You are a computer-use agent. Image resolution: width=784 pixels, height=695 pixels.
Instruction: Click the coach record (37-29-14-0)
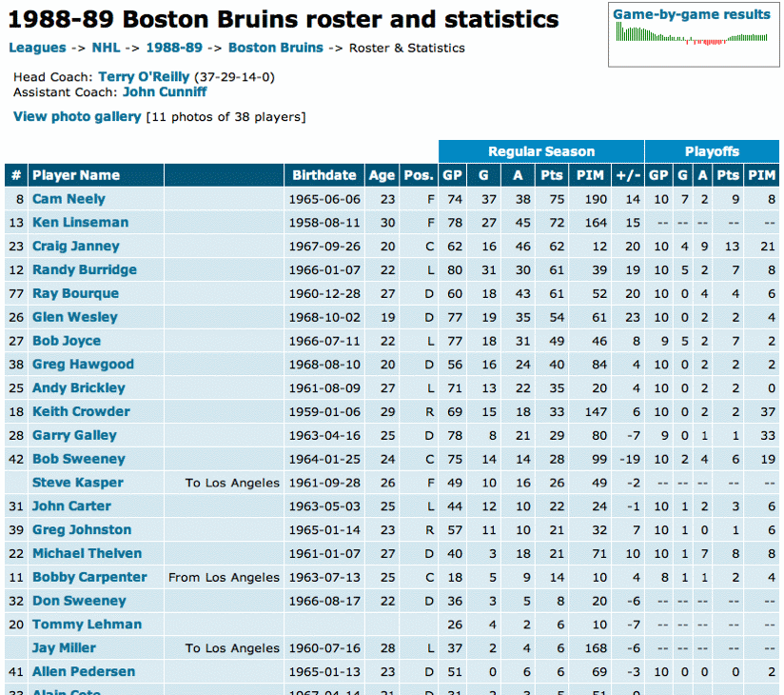tap(234, 77)
